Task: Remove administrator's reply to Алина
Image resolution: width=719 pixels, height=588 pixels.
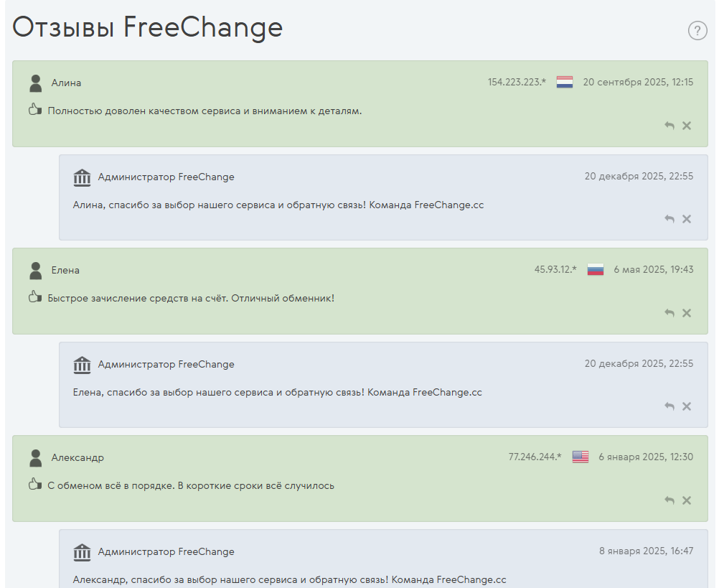Action: [x=687, y=219]
